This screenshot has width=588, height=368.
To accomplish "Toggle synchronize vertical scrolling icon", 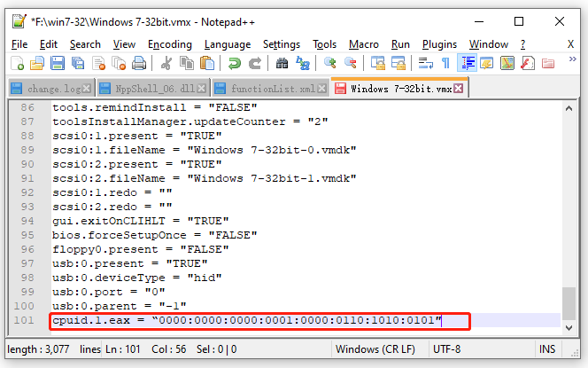I will tap(377, 63).
